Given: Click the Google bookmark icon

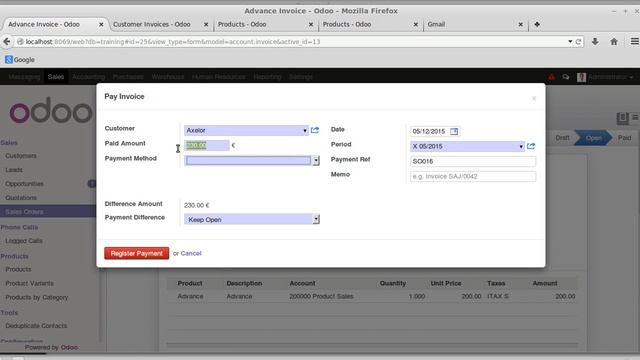Looking at the screenshot, I should (9, 60).
